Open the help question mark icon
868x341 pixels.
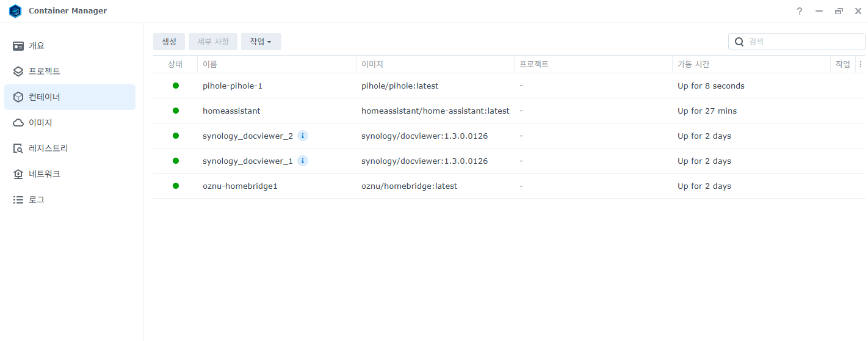[800, 11]
